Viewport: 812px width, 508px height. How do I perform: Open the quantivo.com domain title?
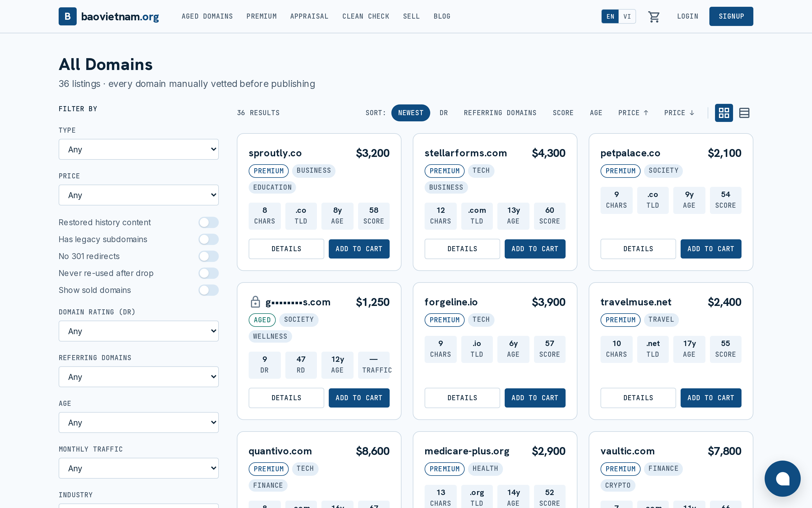coord(280,451)
